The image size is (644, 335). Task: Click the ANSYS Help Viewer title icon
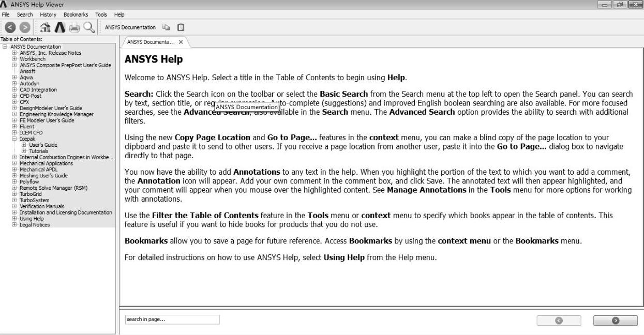click(5, 5)
